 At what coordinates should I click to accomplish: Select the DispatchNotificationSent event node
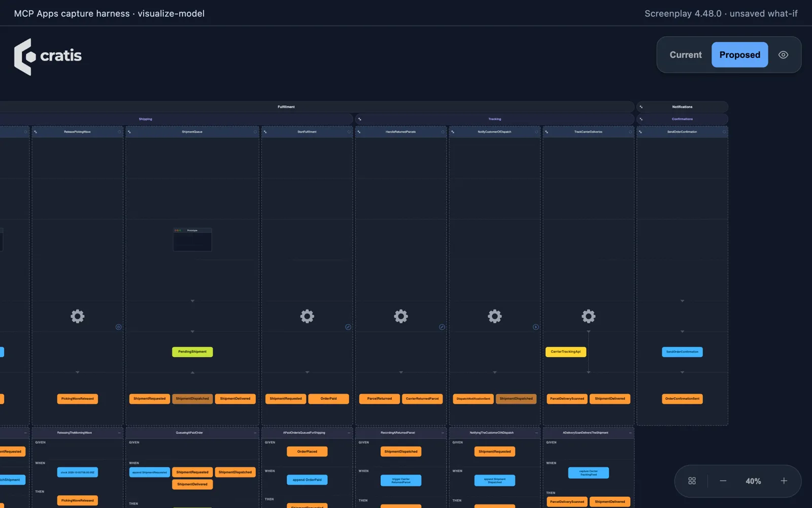coord(473,399)
